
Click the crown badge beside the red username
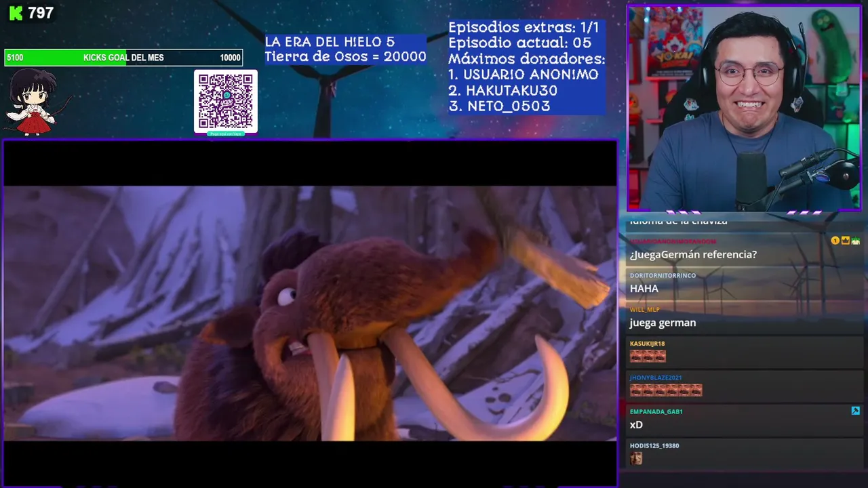tap(846, 241)
